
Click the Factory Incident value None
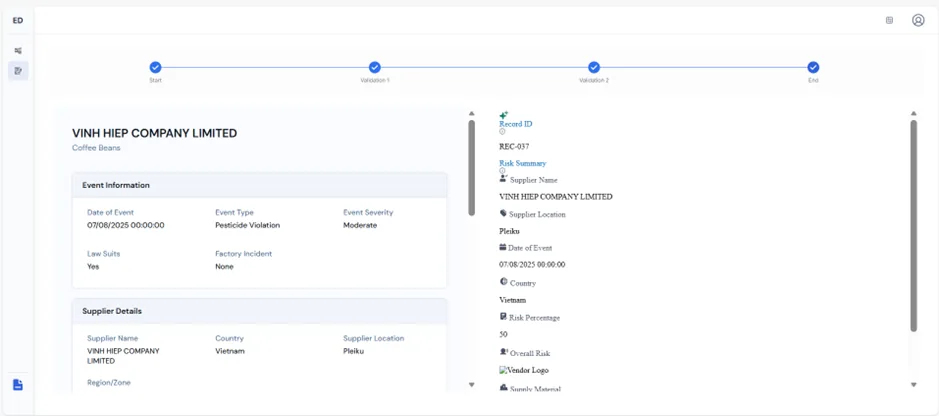pyautogui.click(x=225, y=267)
